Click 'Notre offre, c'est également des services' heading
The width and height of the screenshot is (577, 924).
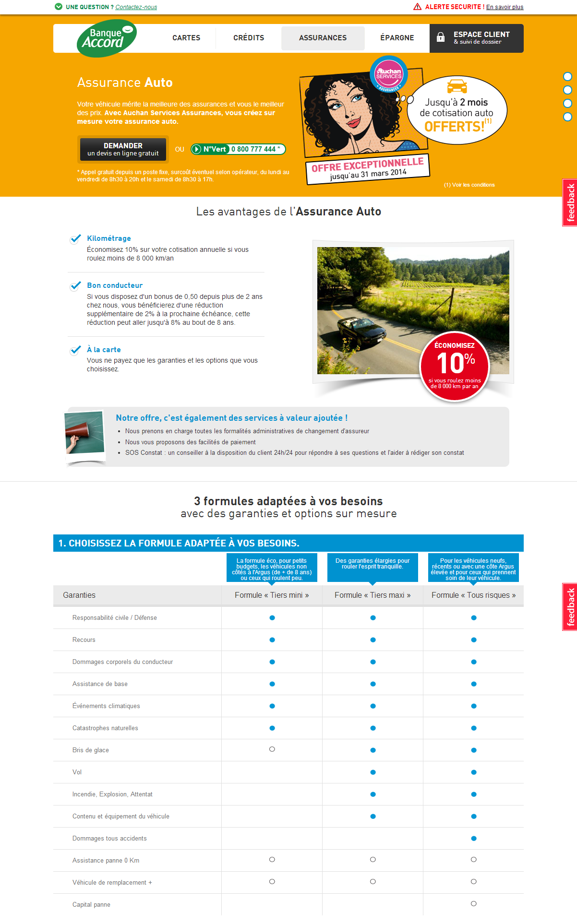point(232,418)
